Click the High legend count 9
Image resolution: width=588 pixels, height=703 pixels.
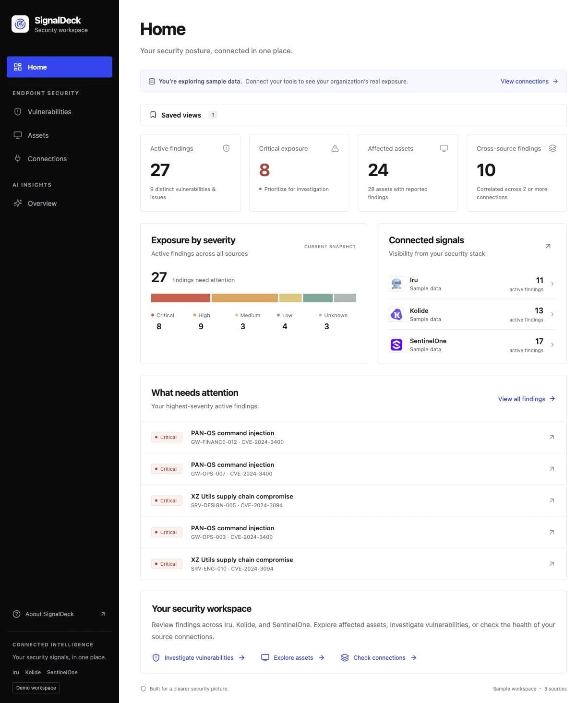tap(201, 326)
